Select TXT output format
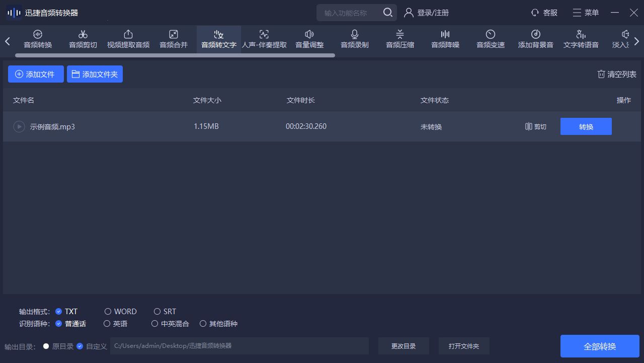This screenshot has height=363, width=644. pyautogui.click(x=66, y=312)
